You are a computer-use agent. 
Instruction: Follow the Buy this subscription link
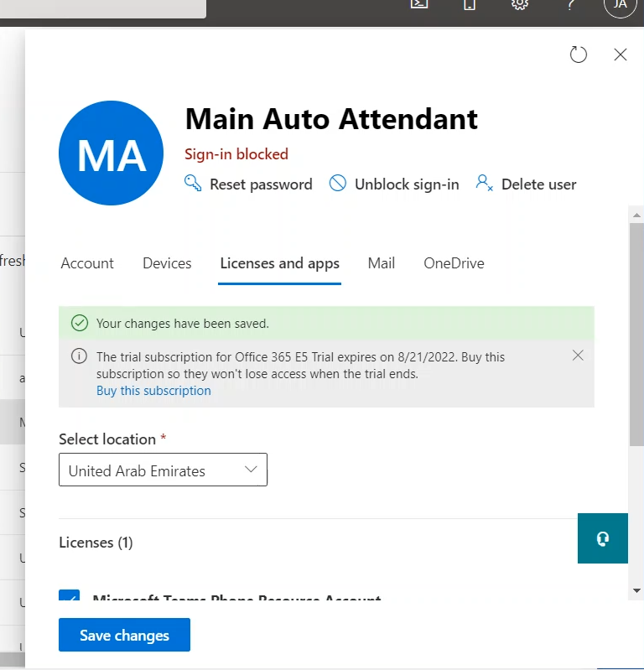pyautogui.click(x=153, y=391)
